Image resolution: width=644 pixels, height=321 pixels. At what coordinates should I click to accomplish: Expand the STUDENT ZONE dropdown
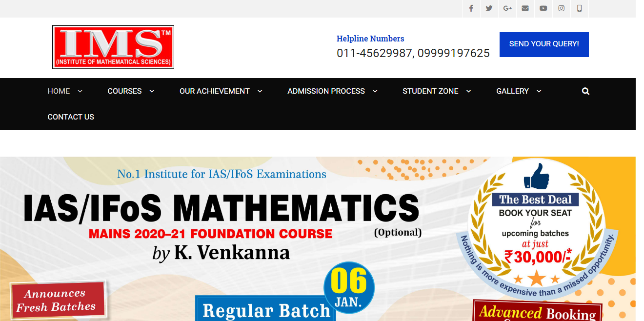[468, 91]
